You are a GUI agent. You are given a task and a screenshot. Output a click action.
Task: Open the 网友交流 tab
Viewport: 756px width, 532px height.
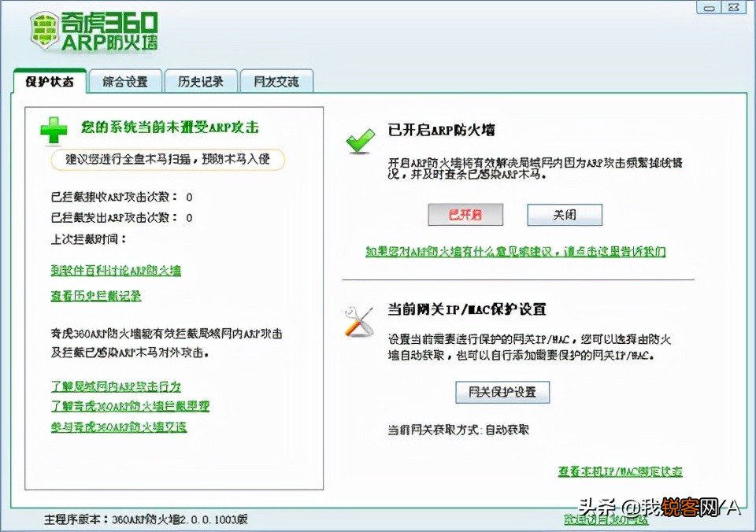[x=276, y=81]
